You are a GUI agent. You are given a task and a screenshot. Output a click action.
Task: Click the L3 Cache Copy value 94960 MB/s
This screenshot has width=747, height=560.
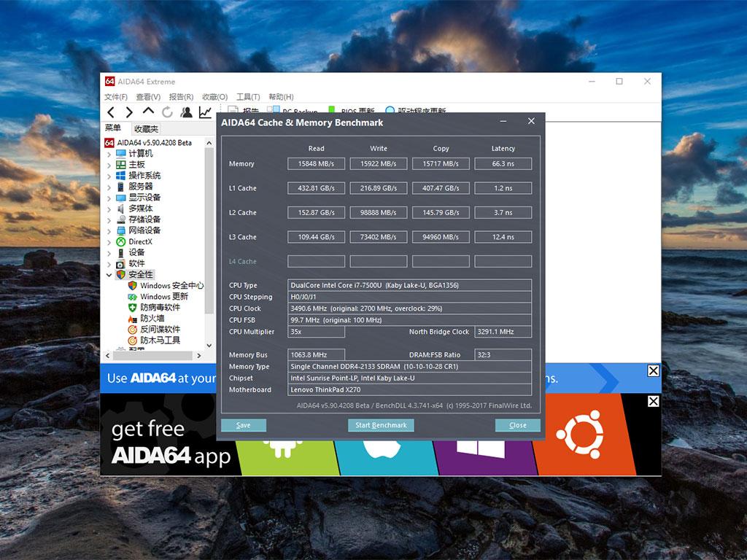441,237
